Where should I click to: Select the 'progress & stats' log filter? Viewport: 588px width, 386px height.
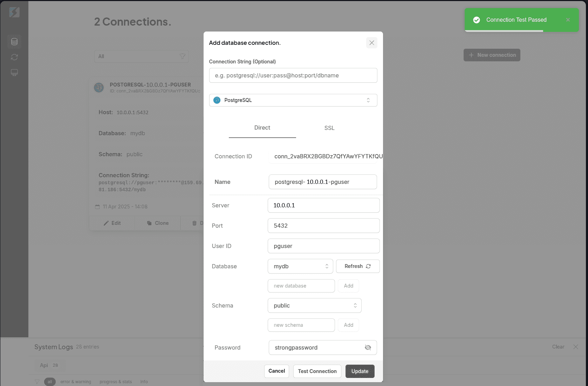click(116, 382)
